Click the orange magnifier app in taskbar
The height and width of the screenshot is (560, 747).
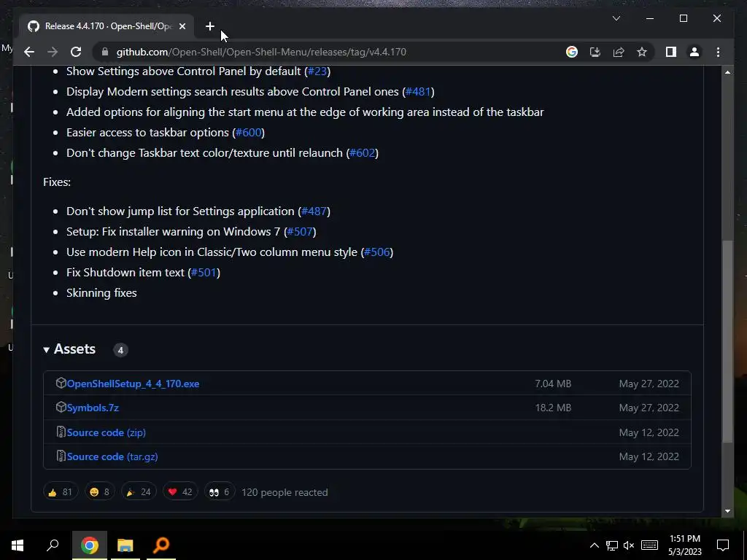click(x=161, y=545)
